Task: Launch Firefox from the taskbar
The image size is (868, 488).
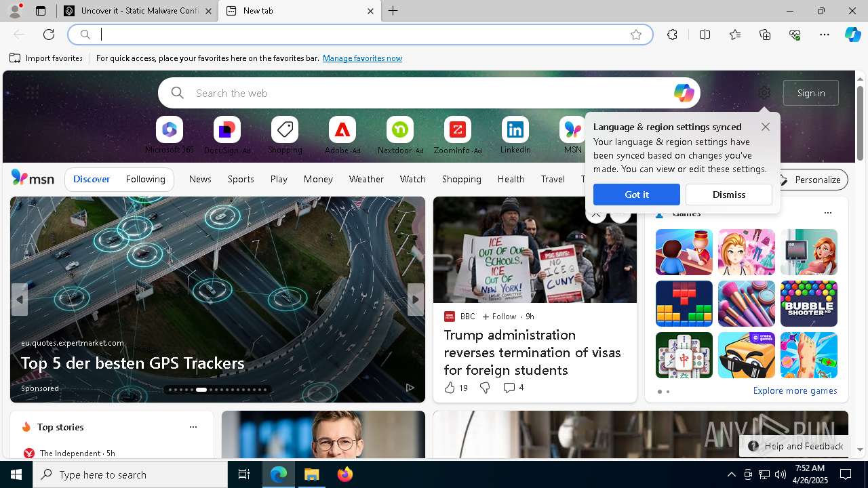Action: [345, 474]
